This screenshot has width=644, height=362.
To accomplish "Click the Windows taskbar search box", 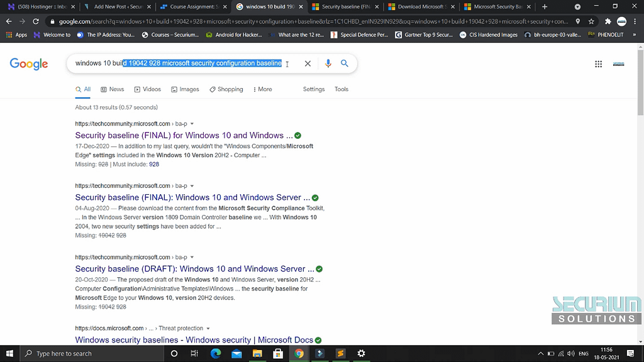I will (x=92, y=353).
